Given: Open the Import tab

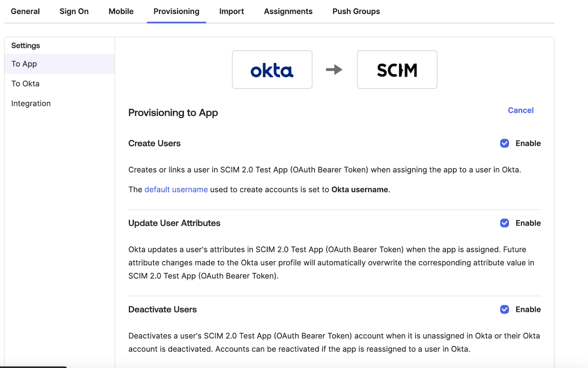Looking at the screenshot, I should coord(232,11).
